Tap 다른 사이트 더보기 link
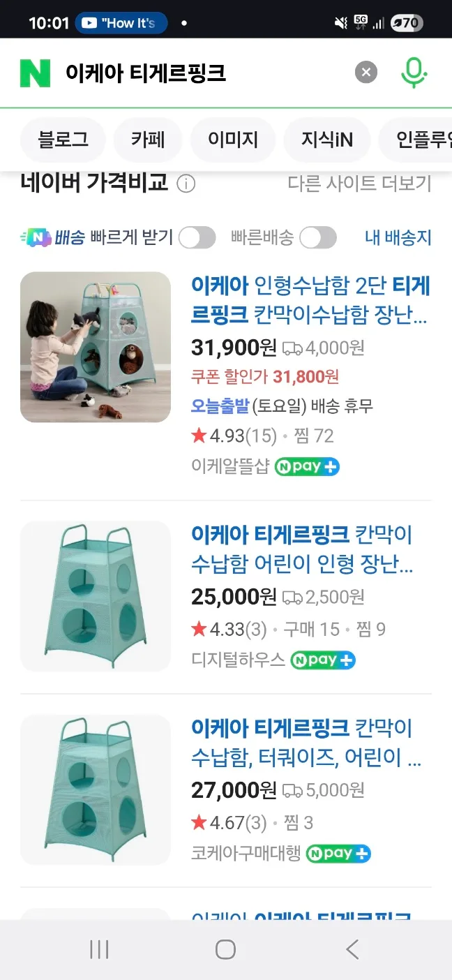This screenshot has width=452, height=980. coord(359,184)
